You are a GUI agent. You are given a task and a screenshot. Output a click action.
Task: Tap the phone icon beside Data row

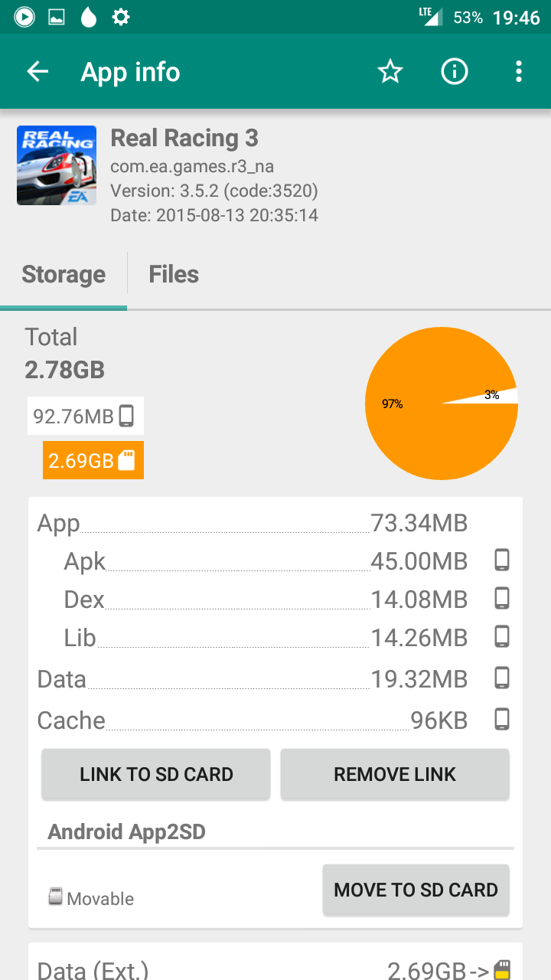tap(502, 678)
